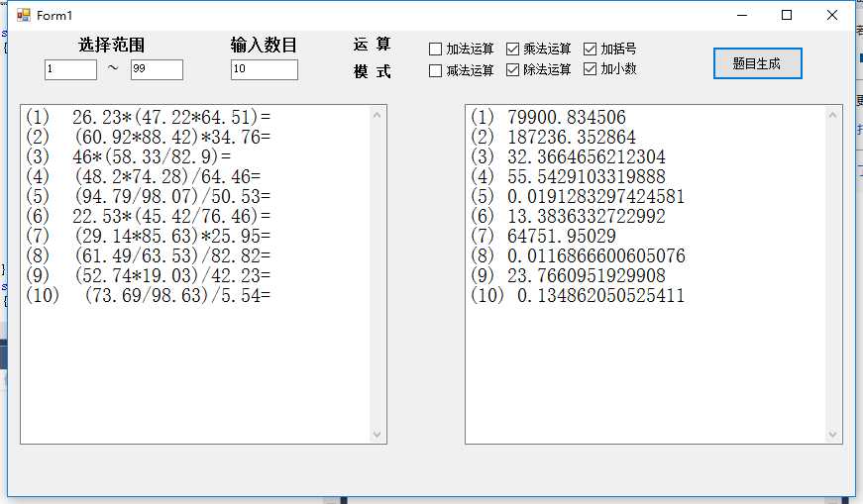This screenshot has width=863, height=504.
Task: Maximize the Form1 window
Action: click(x=787, y=16)
